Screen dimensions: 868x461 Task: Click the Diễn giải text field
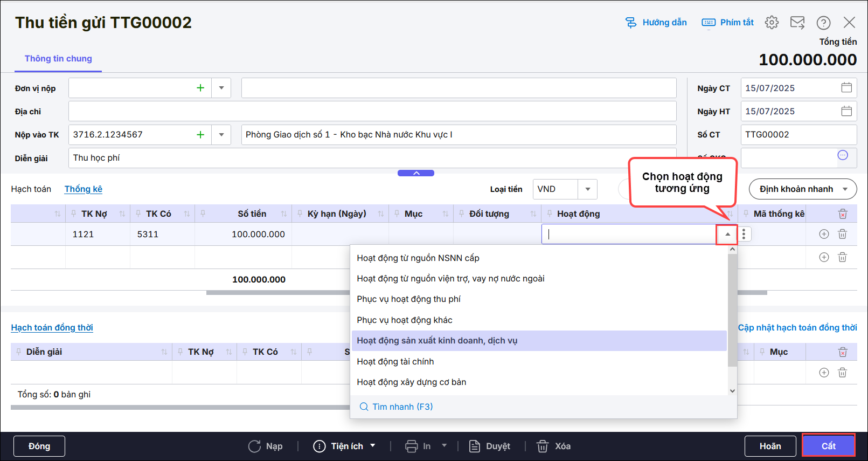(x=372, y=158)
